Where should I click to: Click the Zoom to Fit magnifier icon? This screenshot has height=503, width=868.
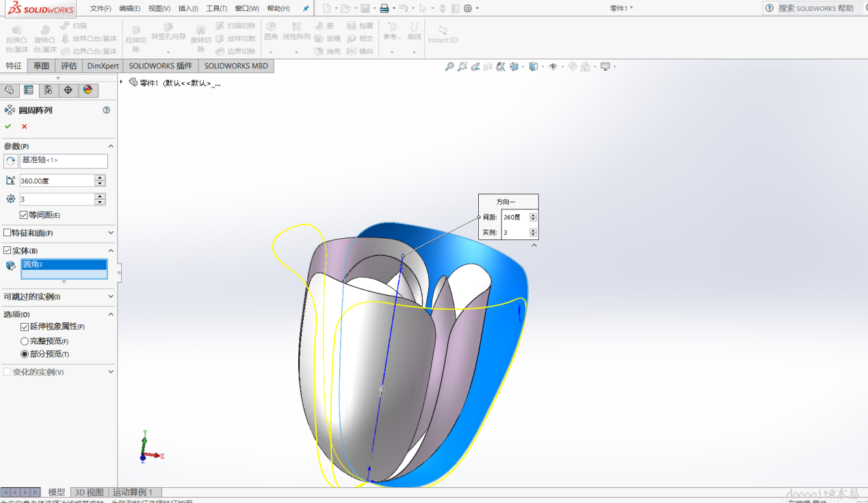449,66
